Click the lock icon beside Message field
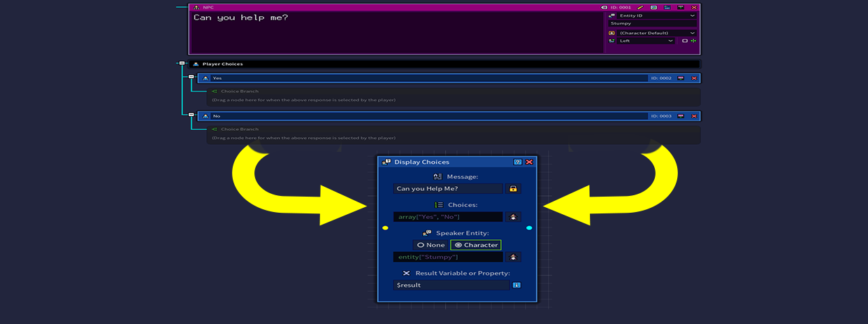This screenshot has width=868, height=324. (x=513, y=188)
